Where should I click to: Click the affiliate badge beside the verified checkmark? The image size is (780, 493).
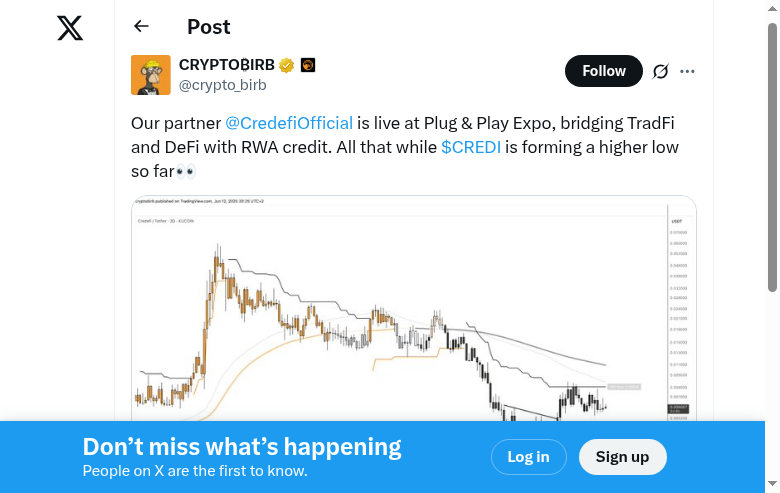click(x=308, y=66)
